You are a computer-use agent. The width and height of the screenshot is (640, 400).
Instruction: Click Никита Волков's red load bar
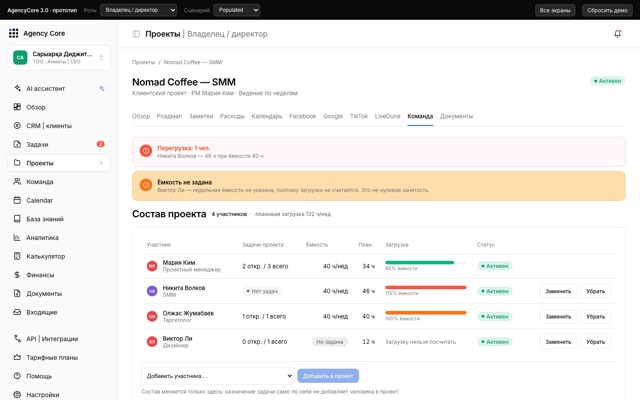pyautogui.click(x=425, y=287)
